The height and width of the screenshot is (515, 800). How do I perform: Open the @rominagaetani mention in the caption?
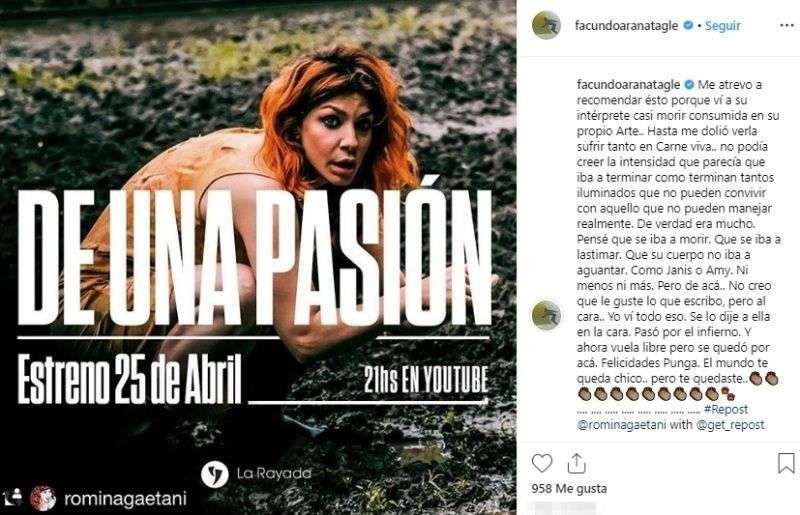[x=621, y=425]
